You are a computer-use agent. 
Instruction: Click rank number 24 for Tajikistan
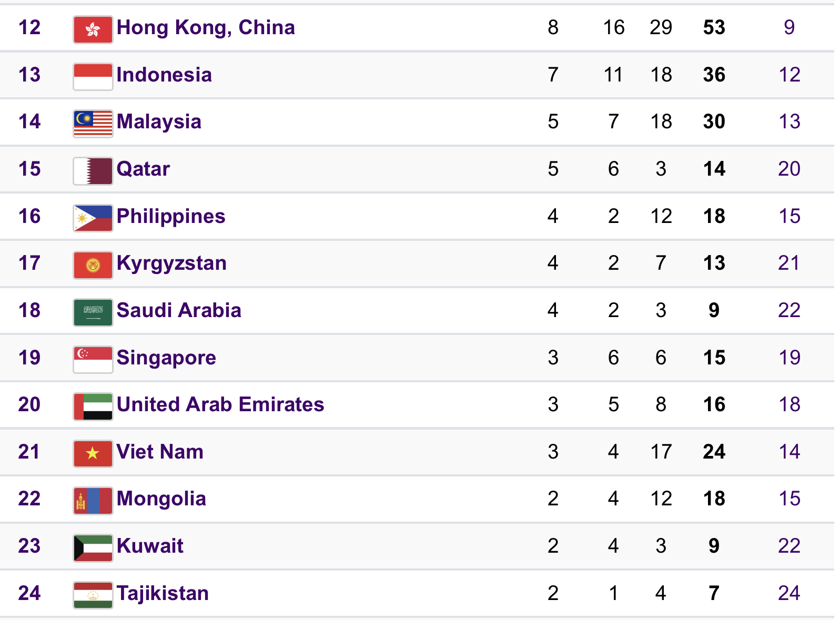click(x=29, y=593)
